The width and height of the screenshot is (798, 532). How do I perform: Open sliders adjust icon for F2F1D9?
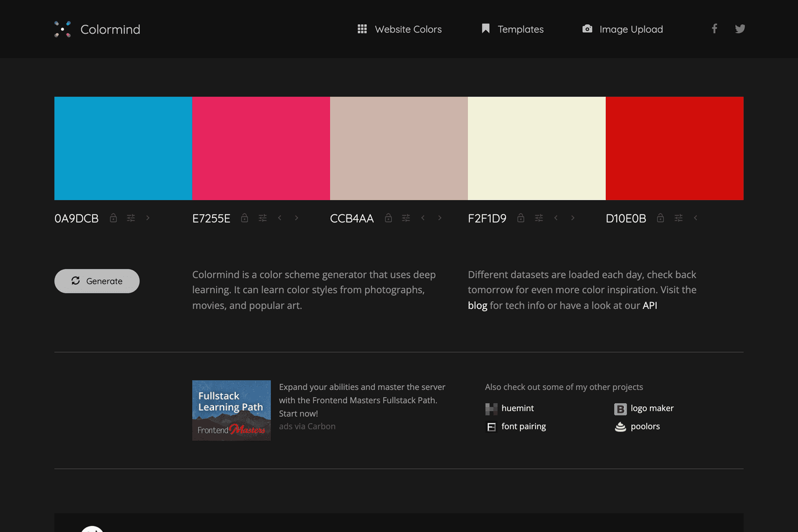(539, 218)
